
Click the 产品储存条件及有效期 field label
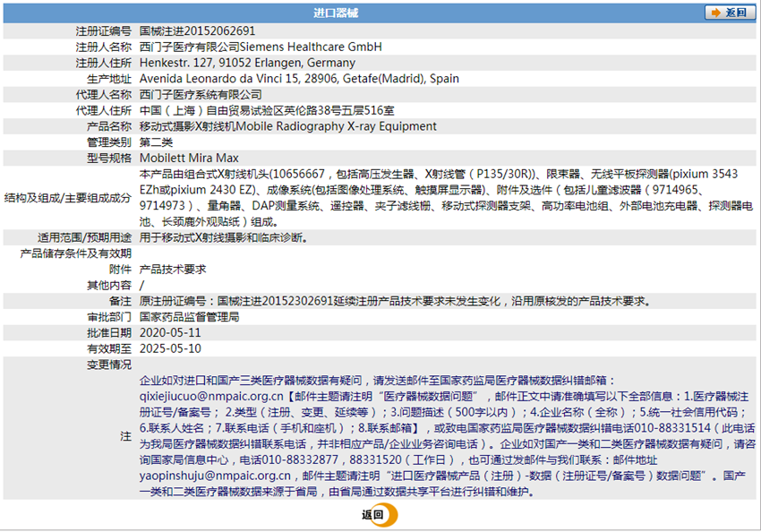click(x=76, y=253)
